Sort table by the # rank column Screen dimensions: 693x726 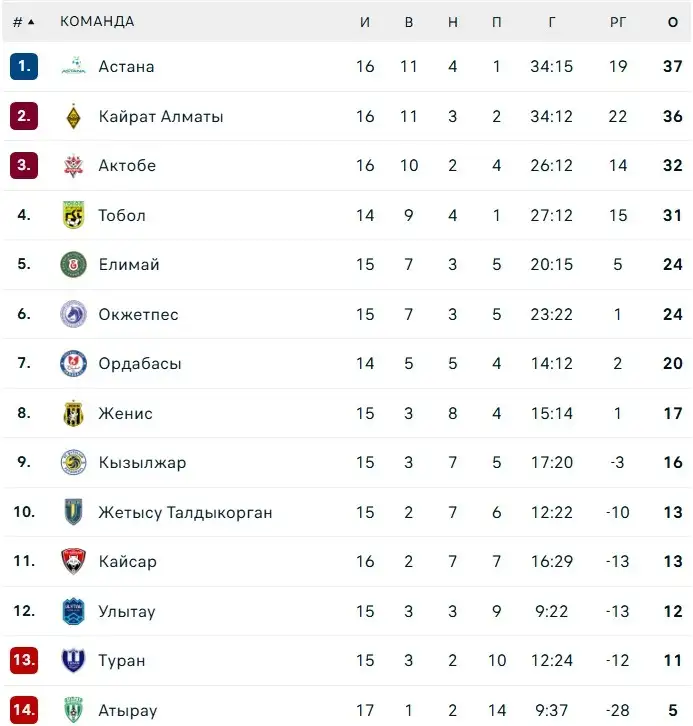tap(24, 22)
